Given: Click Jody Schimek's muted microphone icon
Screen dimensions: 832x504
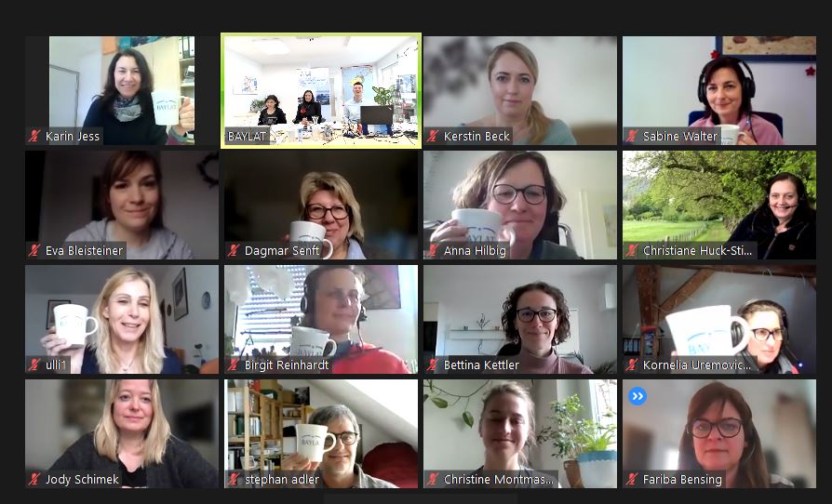Looking at the screenshot, I should [x=34, y=480].
